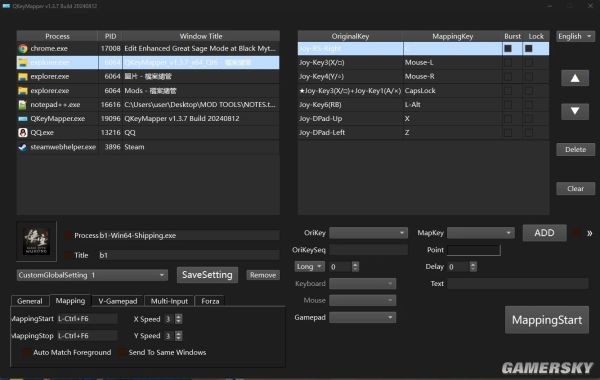The width and height of the screenshot is (600, 380).
Task: Click the move-up arrow button
Action: [x=575, y=78]
